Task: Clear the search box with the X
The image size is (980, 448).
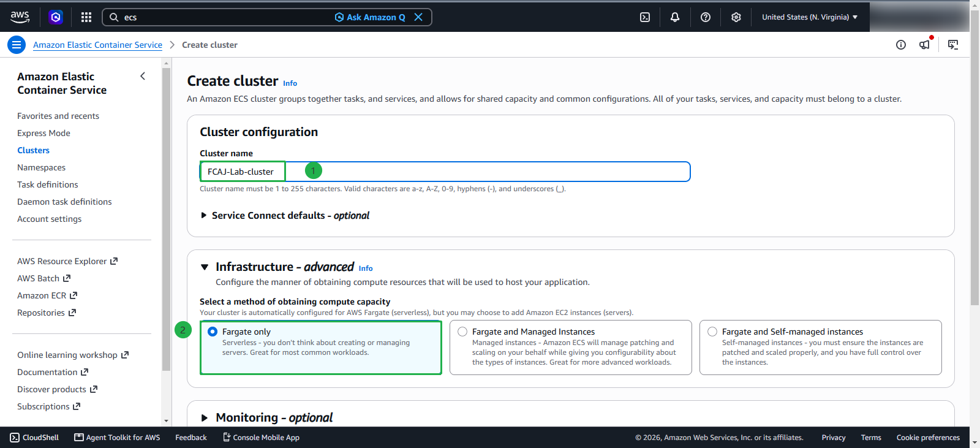Action: pyautogui.click(x=418, y=17)
